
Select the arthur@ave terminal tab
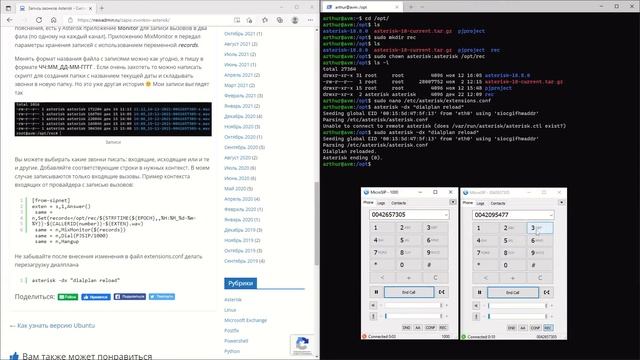(x=361, y=7)
